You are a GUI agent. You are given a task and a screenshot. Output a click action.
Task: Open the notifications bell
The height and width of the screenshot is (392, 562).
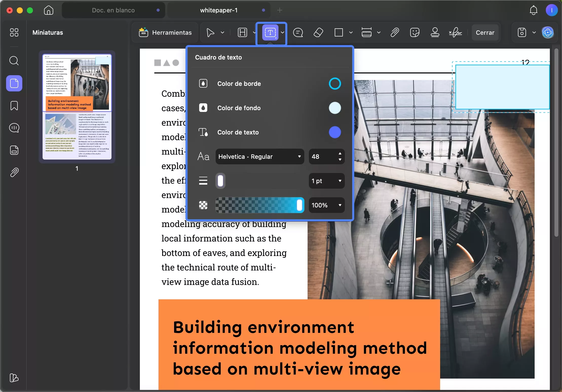[534, 10]
